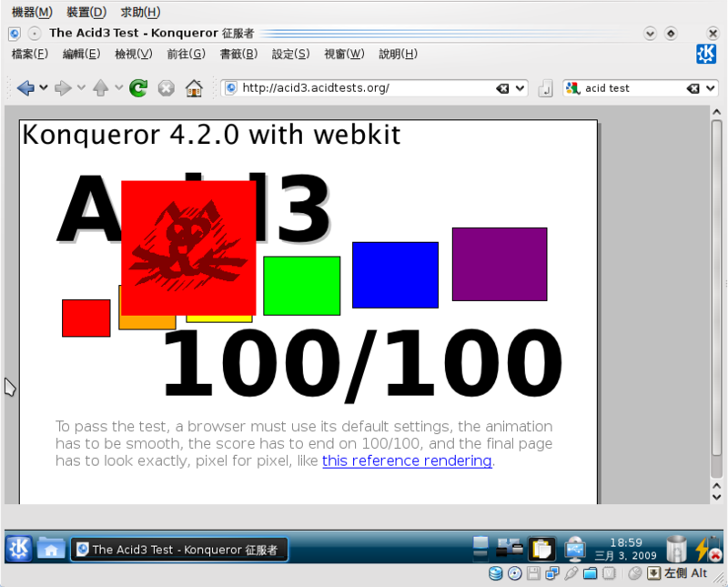Expand the back history dropdown arrow

coord(44,88)
